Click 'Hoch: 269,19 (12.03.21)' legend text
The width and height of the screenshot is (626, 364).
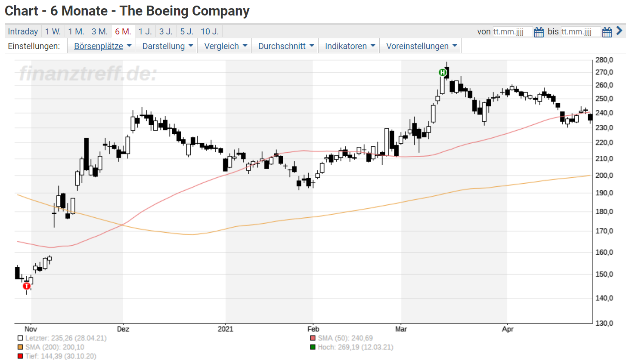pyautogui.click(x=356, y=347)
